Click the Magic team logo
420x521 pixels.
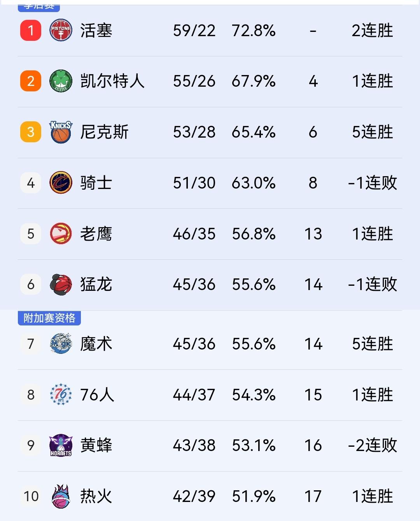61,344
